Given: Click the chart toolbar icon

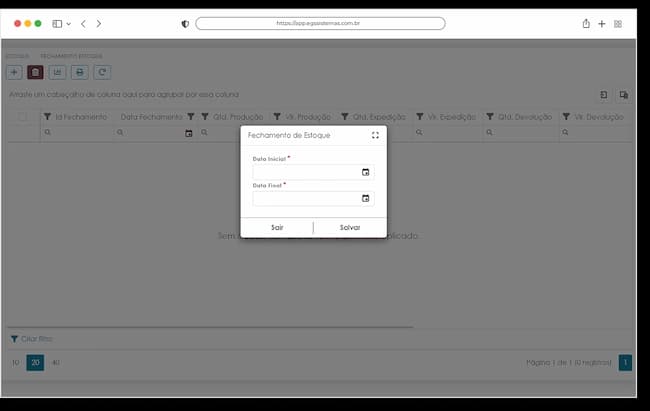Looking at the screenshot, I should (57, 73).
